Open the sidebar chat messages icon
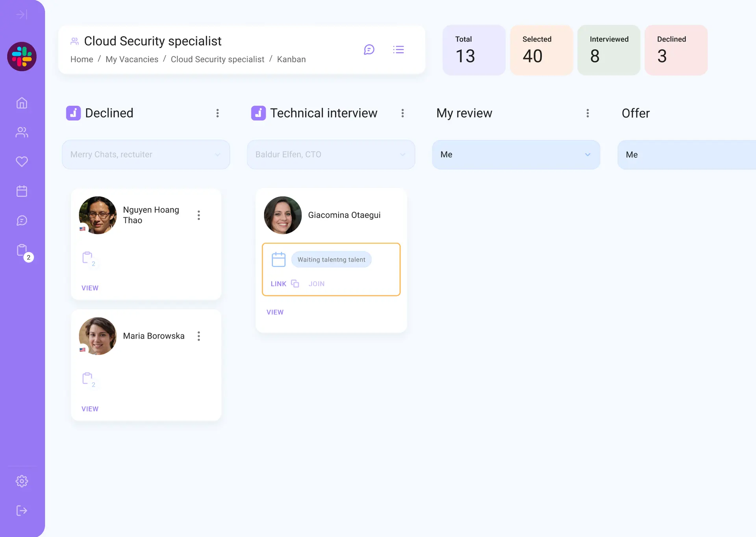 point(22,221)
